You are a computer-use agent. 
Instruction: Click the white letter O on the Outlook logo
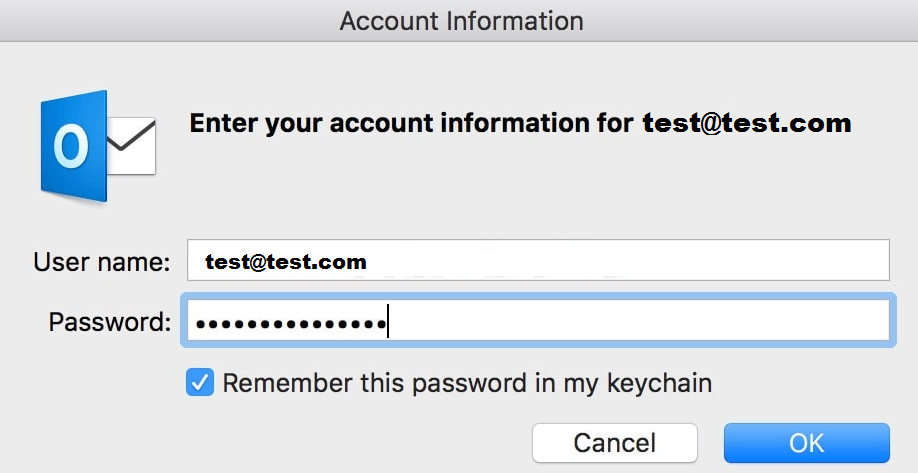(70, 147)
